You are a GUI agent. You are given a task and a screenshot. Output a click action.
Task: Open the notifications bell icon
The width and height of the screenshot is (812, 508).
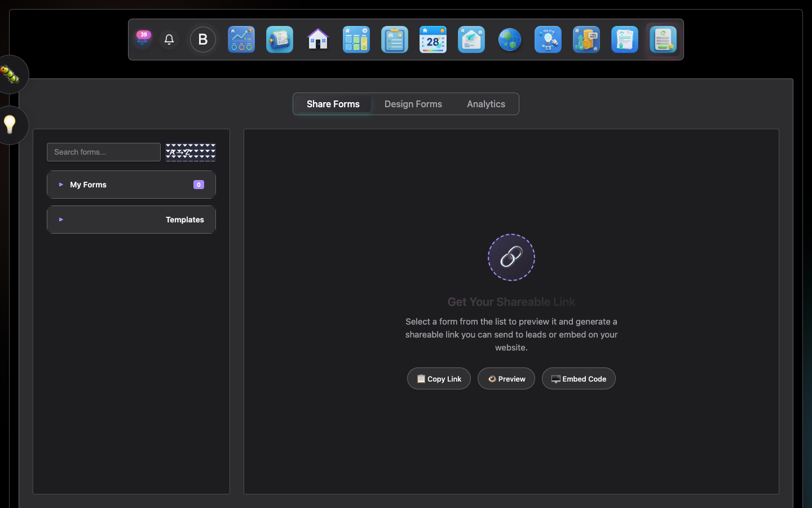coord(169,40)
